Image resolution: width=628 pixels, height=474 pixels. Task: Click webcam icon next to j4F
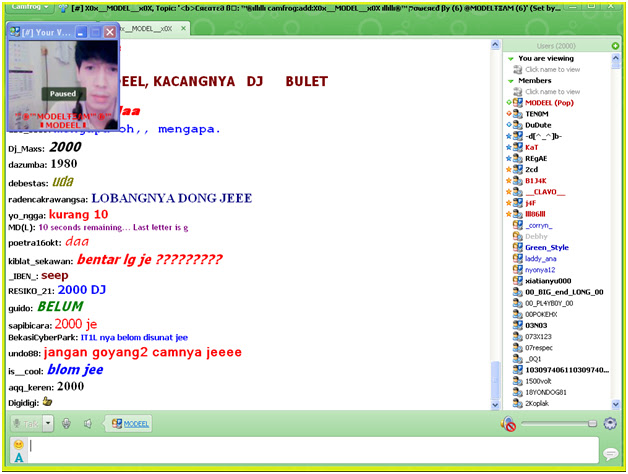coord(518,203)
